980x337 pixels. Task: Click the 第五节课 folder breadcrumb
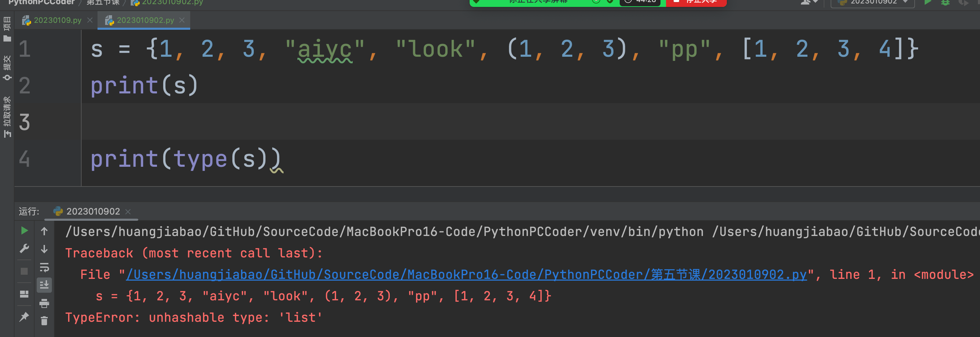click(103, 2)
